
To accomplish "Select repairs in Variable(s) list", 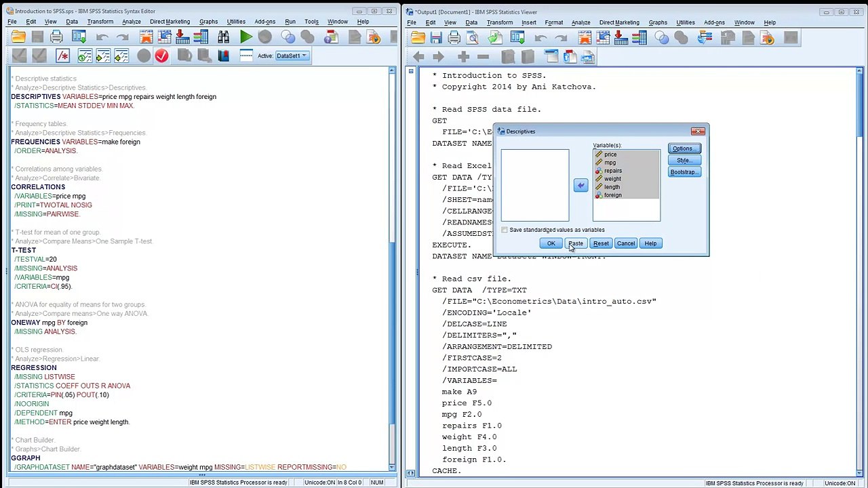I will point(626,171).
